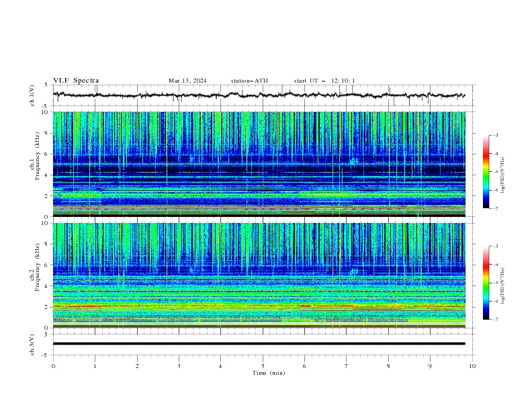532x411 pixels.
Task: Click the "-7" tick on upper colorbar
Action: 495,208
